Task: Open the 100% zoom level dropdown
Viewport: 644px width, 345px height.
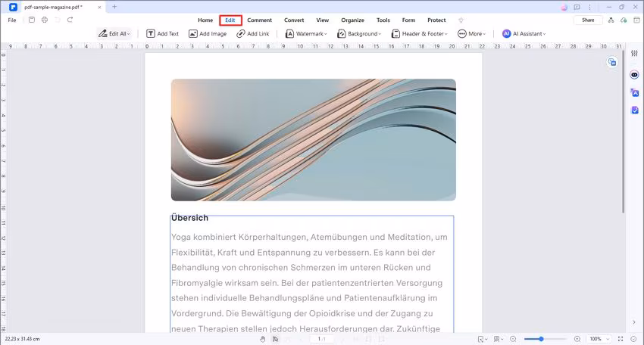Action: (x=599, y=339)
